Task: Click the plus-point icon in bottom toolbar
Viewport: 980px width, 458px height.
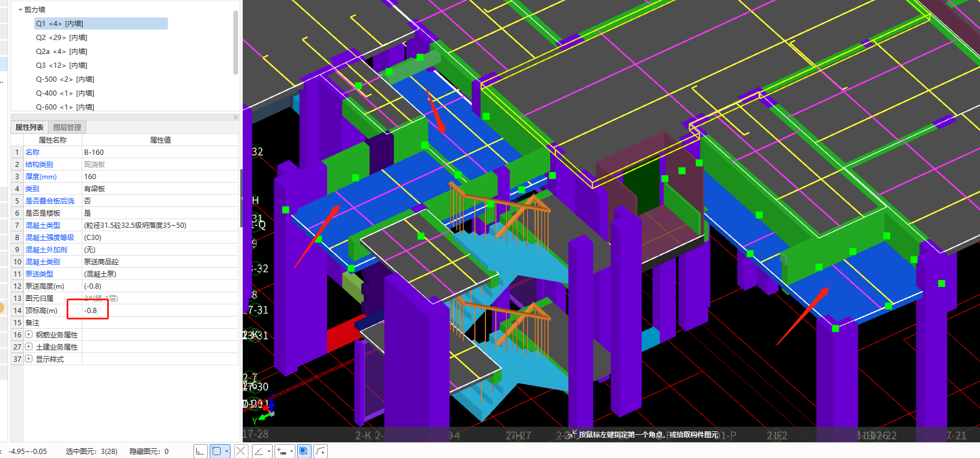Action: click(x=281, y=451)
